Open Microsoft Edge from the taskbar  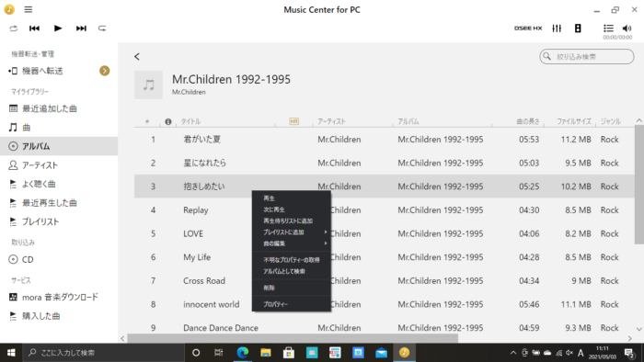(x=243, y=353)
